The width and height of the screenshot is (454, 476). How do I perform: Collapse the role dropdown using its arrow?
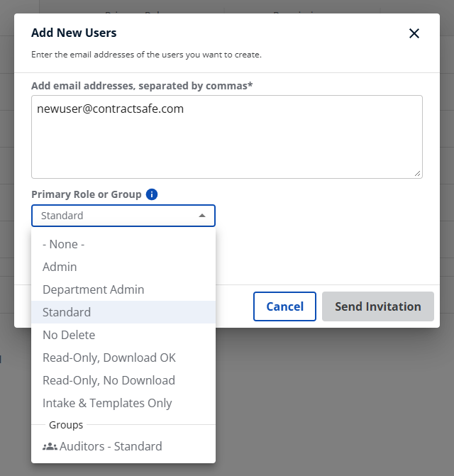(x=202, y=216)
